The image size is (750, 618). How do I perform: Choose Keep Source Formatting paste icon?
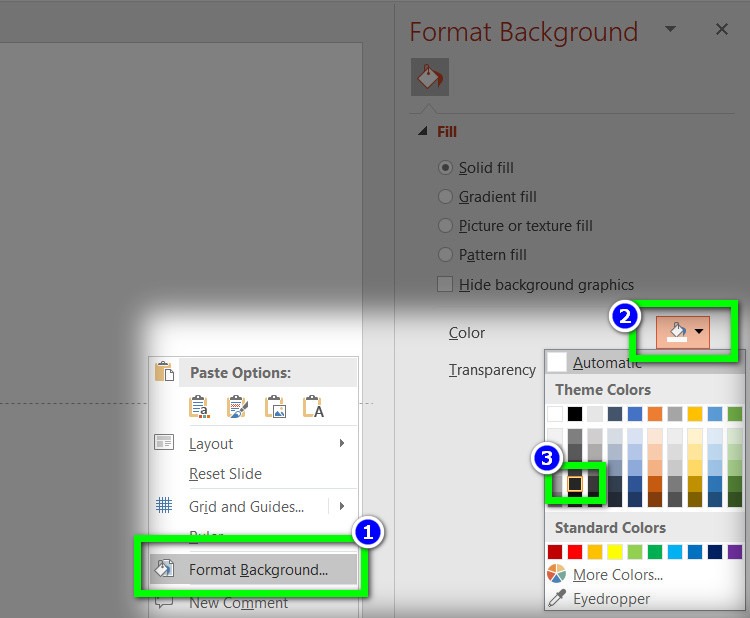[237, 406]
